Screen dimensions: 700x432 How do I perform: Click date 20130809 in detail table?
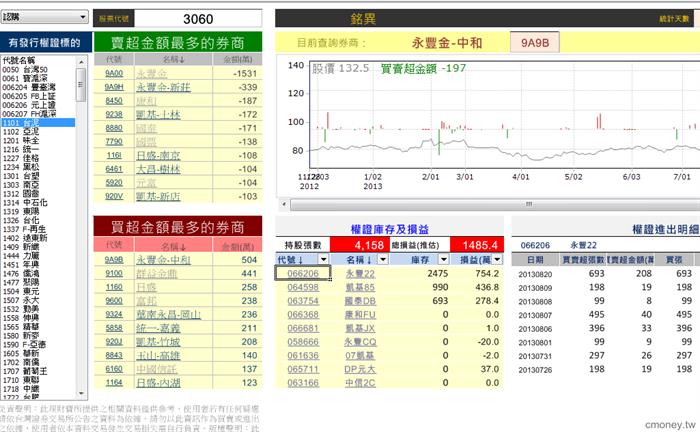[x=535, y=288]
